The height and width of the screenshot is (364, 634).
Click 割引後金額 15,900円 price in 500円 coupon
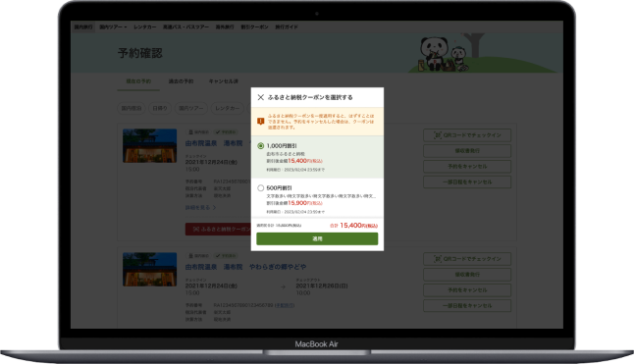click(x=294, y=203)
